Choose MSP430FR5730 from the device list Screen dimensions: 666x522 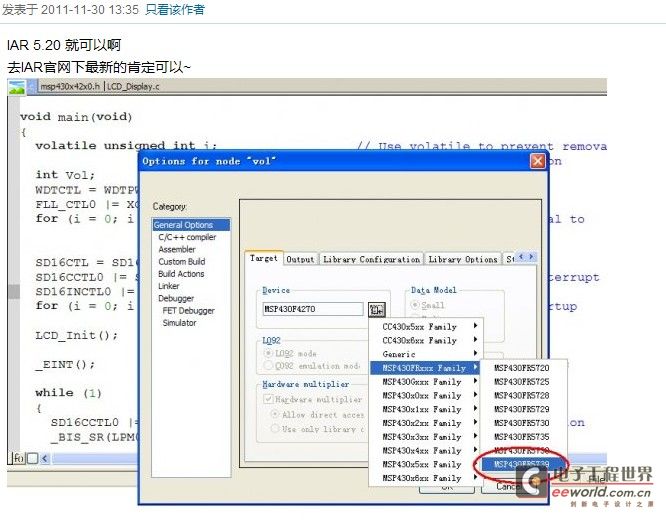[524, 423]
